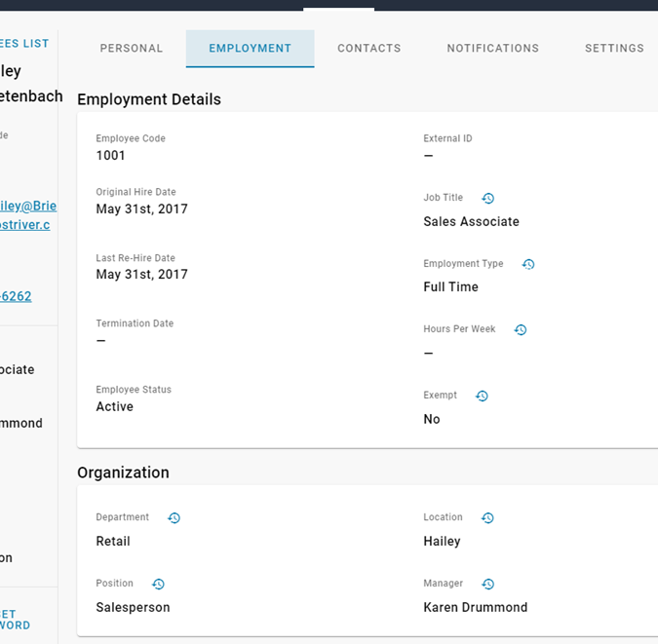
Task: Open Department history icon
Action: (x=174, y=518)
